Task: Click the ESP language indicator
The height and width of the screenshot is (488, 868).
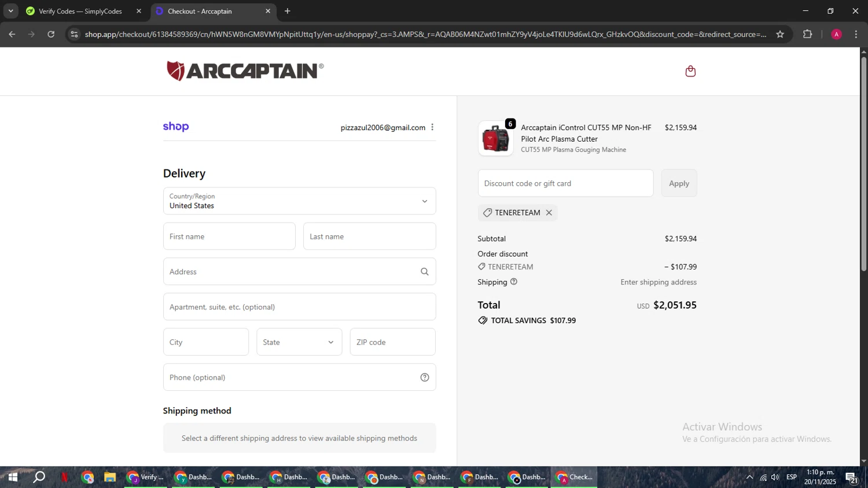Action: [792, 478]
